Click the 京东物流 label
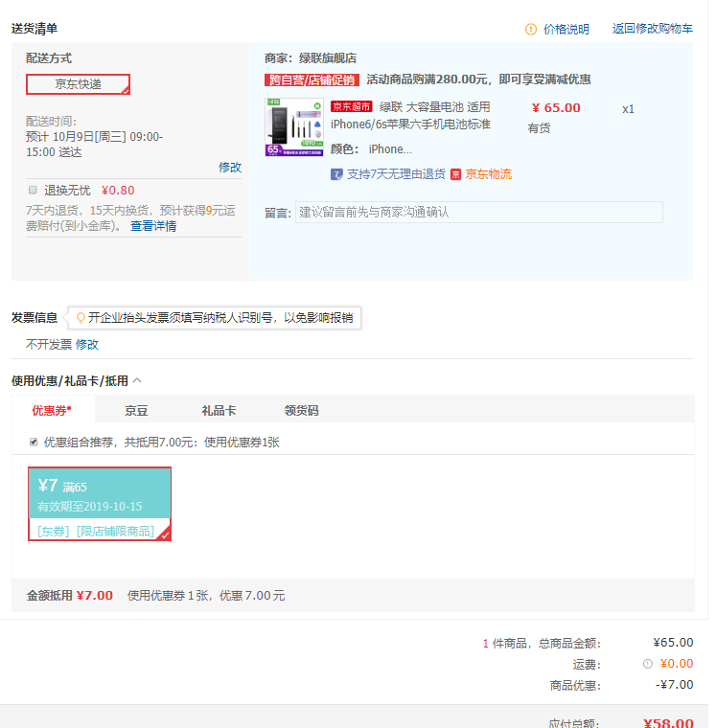Image resolution: width=717 pixels, height=728 pixels. (488, 174)
